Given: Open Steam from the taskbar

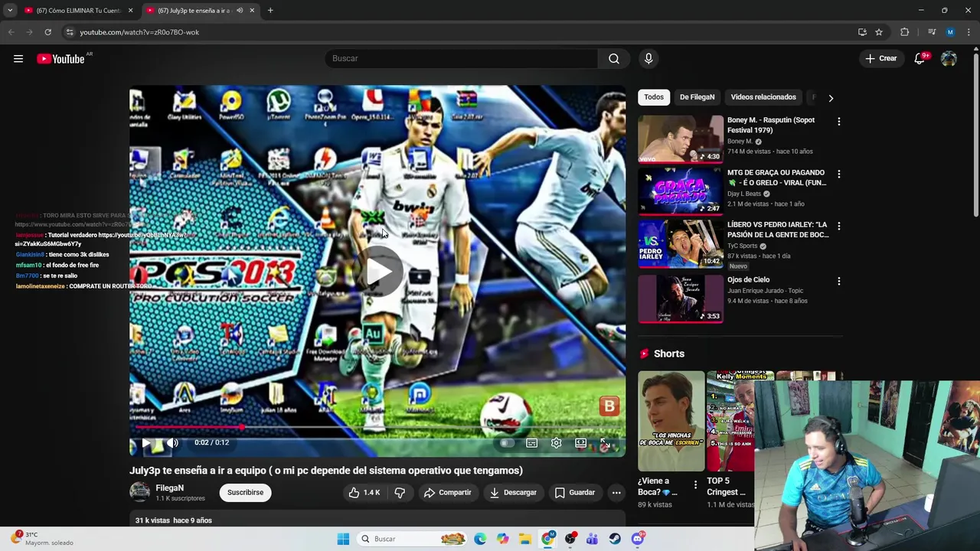Looking at the screenshot, I should click(x=615, y=539).
